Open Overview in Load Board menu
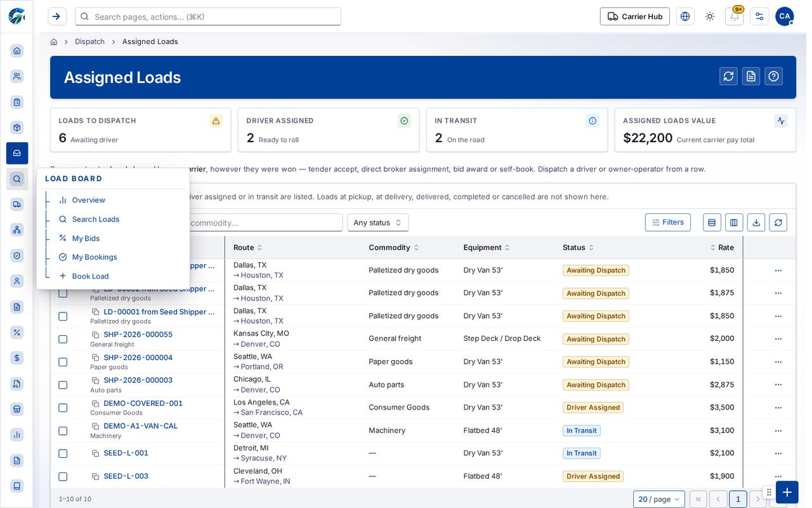 tap(89, 200)
